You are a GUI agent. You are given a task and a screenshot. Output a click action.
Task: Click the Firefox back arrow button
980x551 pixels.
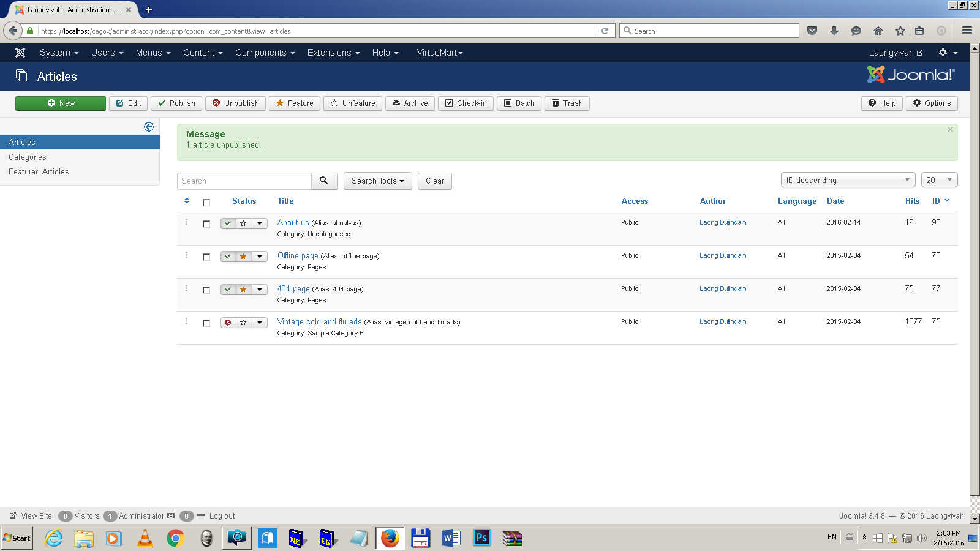(13, 31)
